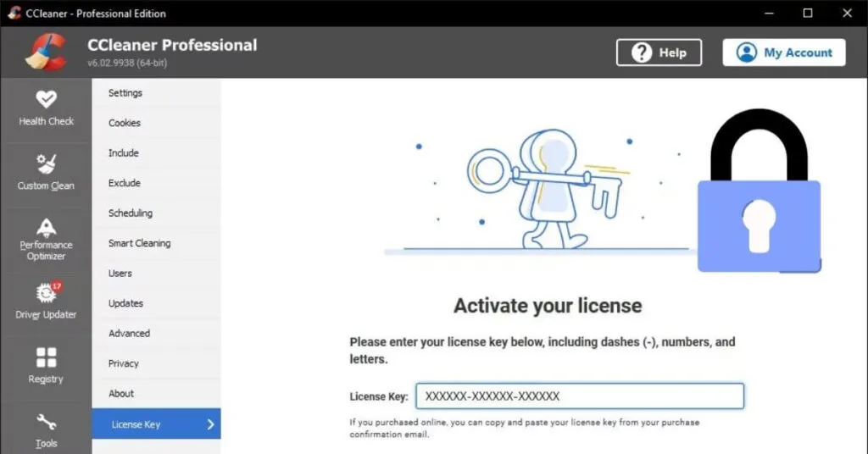Open the Scheduling options page
The height and width of the screenshot is (454, 868).
(x=156, y=213)
